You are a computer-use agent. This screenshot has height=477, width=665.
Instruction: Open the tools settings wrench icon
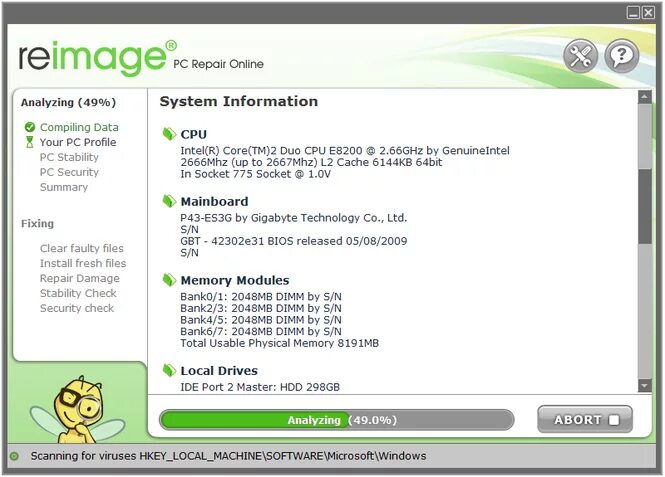[580, 56]
